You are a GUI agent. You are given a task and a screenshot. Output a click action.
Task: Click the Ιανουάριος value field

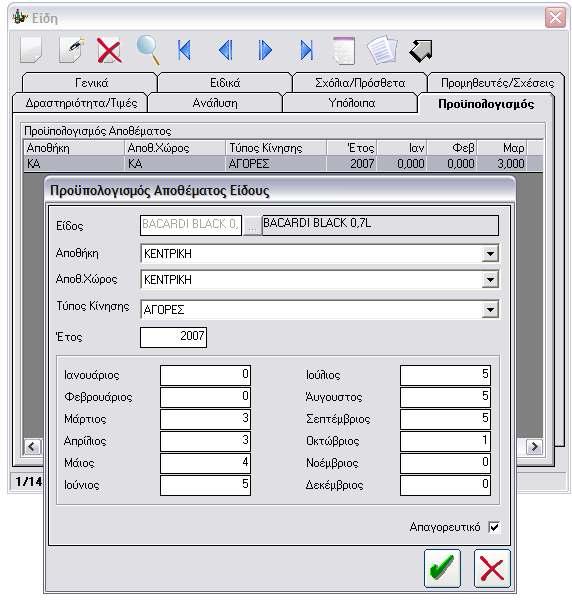[x=205, y=375]
